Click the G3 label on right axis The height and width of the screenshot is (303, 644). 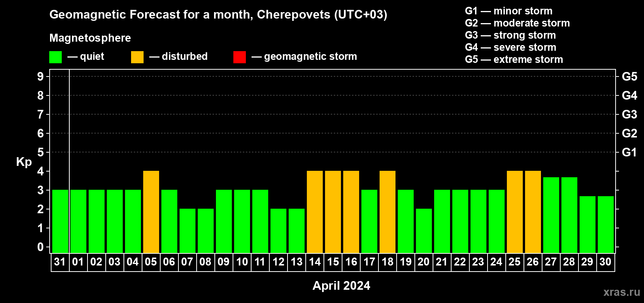[630, 114]
